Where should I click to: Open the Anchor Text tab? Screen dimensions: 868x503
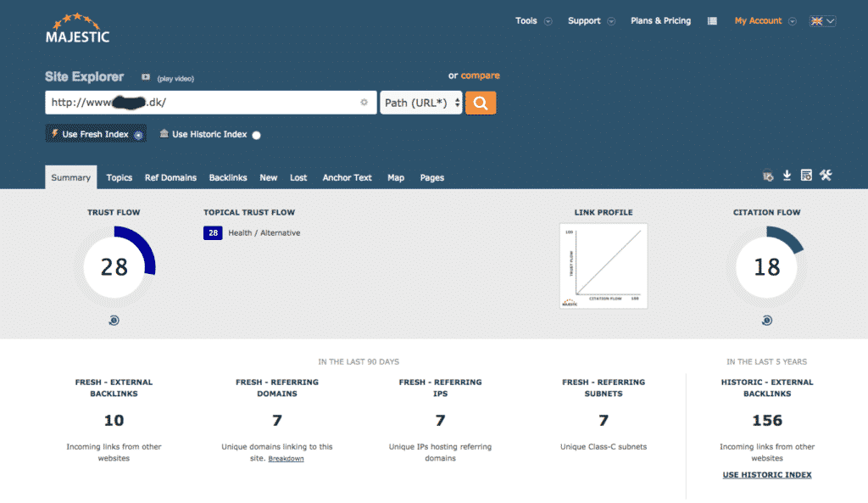click(347, 178)
